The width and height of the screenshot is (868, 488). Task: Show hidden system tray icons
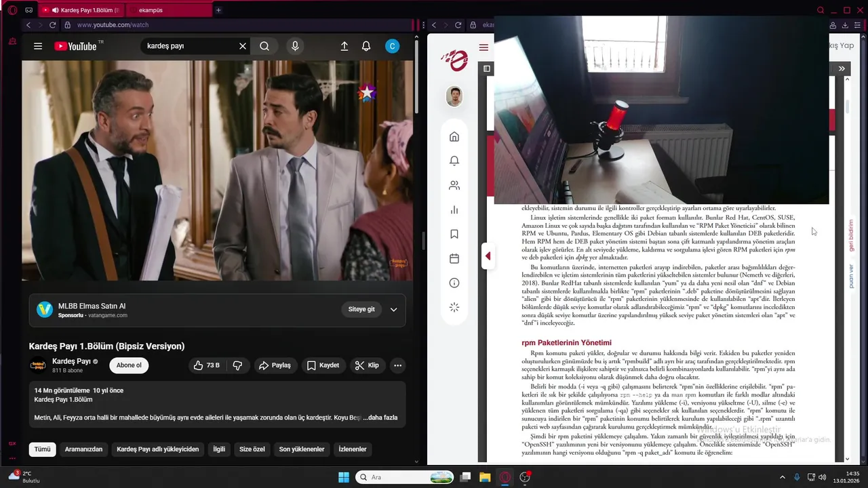782,477
